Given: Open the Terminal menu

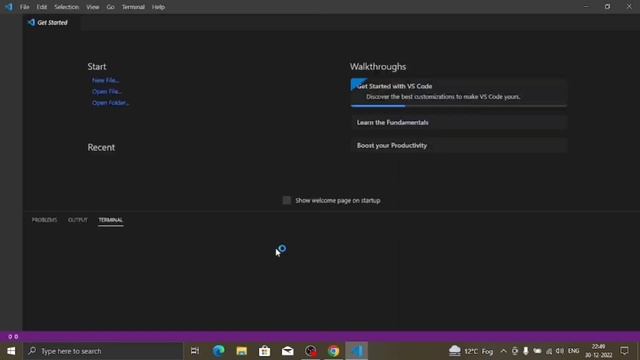Looking at the screenshot, I should click(x=133, y=7).
